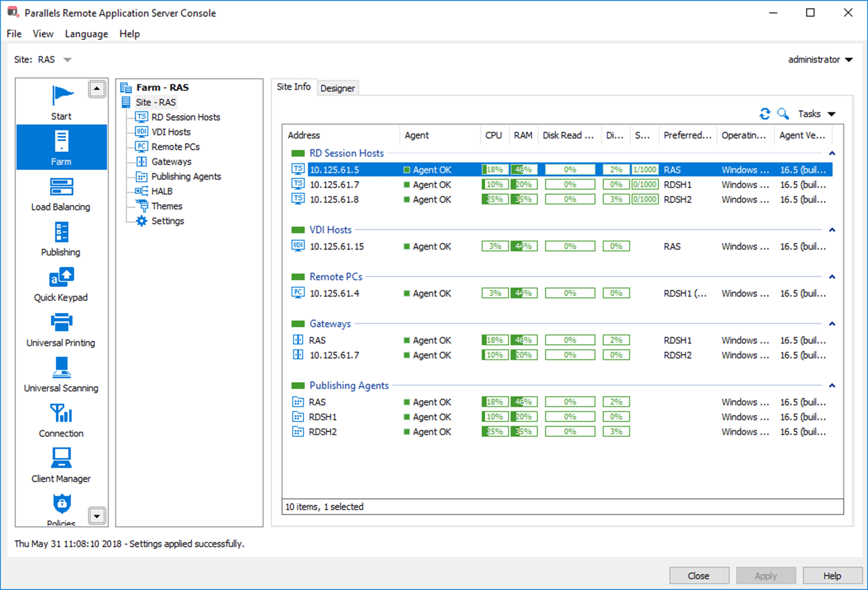Click PC icon for host 10.125.61.4
This screenshot has height=590, width=868.
pyautogui.click(x=298, y=293)
